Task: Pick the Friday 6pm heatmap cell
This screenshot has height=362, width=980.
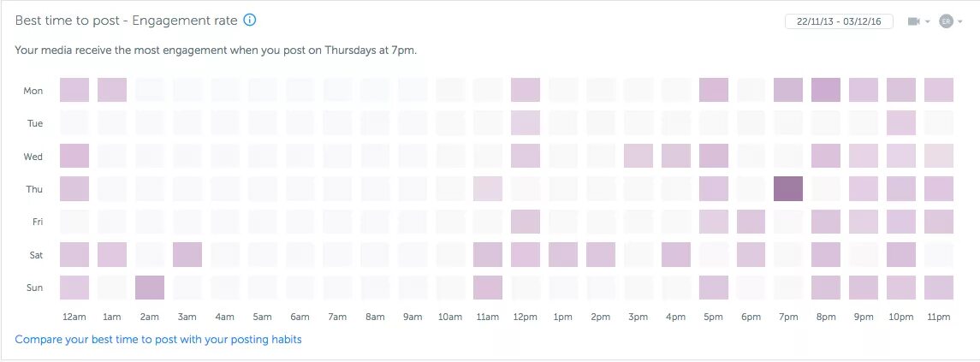Action: click(x=751, y=222)
